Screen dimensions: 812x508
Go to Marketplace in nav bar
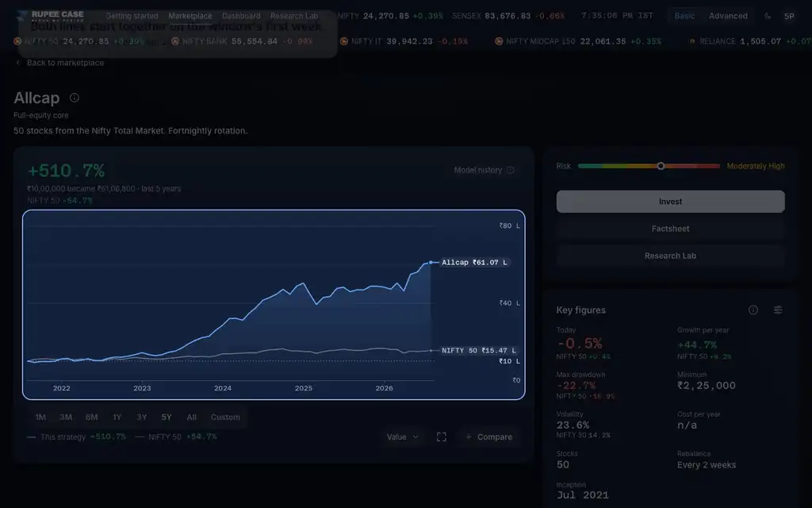pyautogui.click(x=190, y=16)
